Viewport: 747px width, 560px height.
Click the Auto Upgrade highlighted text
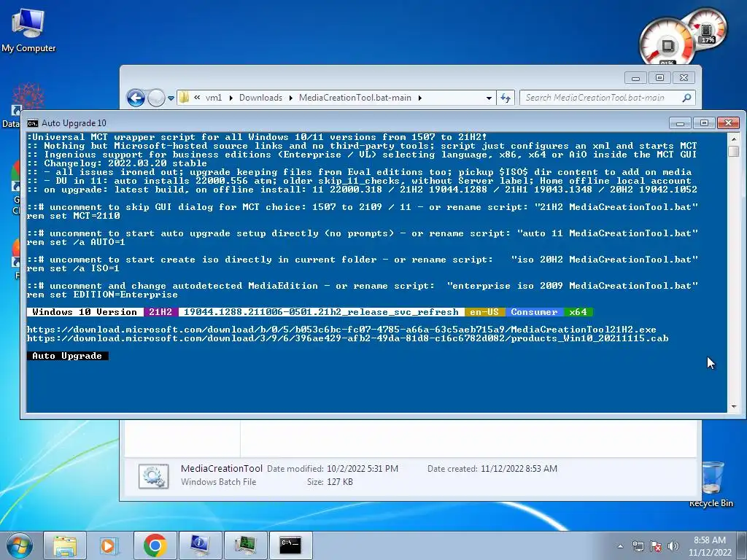[x=67, y=356]
